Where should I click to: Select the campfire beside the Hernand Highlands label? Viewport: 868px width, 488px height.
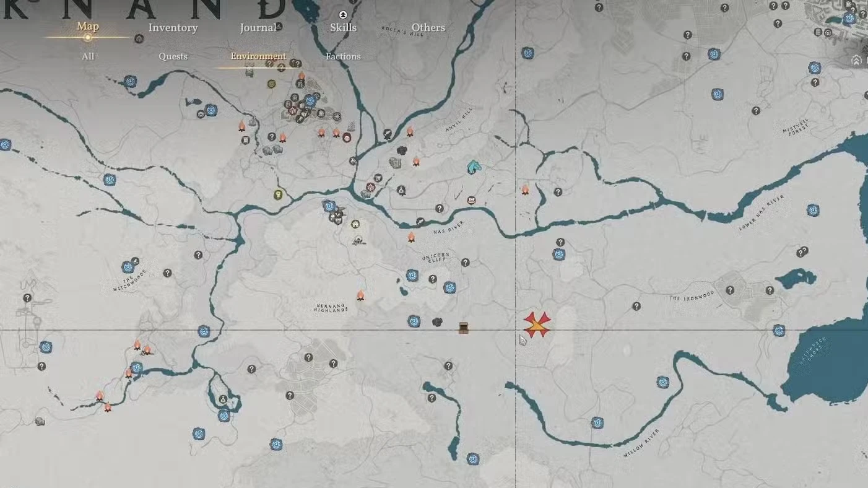point(360,295)
